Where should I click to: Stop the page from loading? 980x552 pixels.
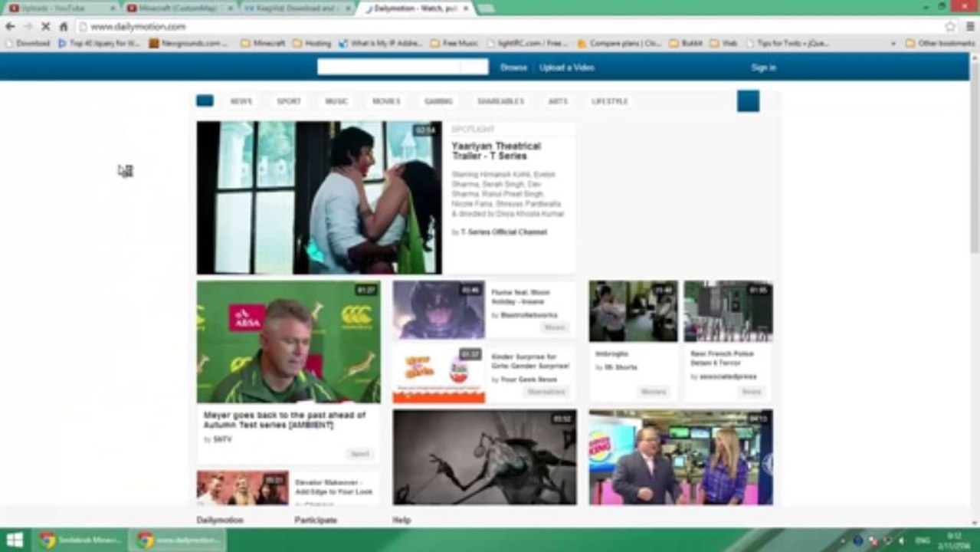[45, 26]
